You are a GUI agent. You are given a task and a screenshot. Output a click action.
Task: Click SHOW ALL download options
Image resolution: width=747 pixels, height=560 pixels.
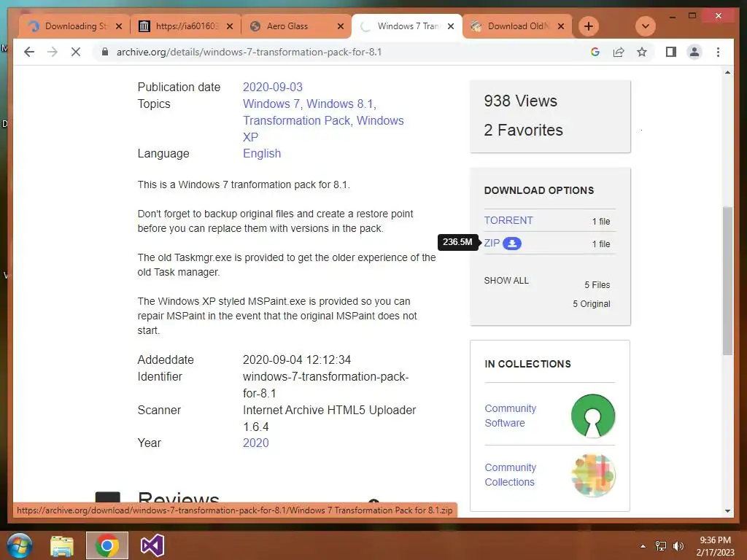[x=506, y=281]
